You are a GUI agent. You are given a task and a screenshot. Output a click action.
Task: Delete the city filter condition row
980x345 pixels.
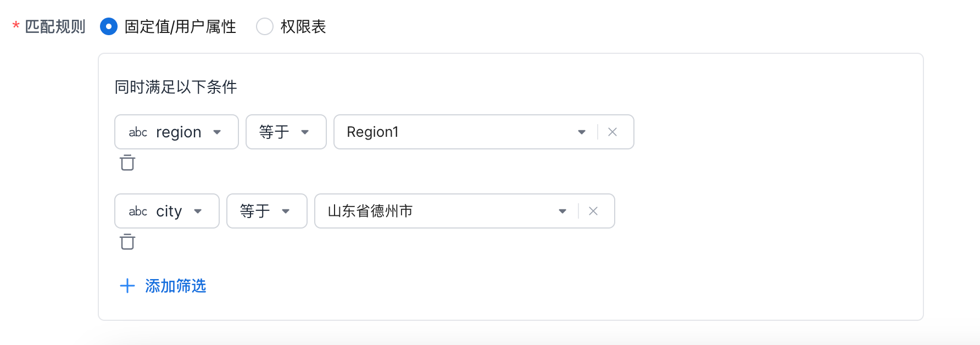[x=127, y=242]
